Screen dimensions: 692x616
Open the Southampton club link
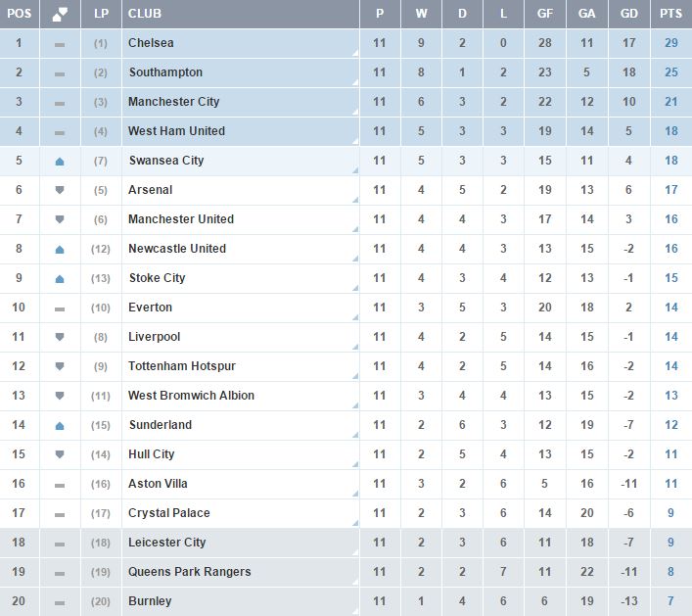(165, 72)
